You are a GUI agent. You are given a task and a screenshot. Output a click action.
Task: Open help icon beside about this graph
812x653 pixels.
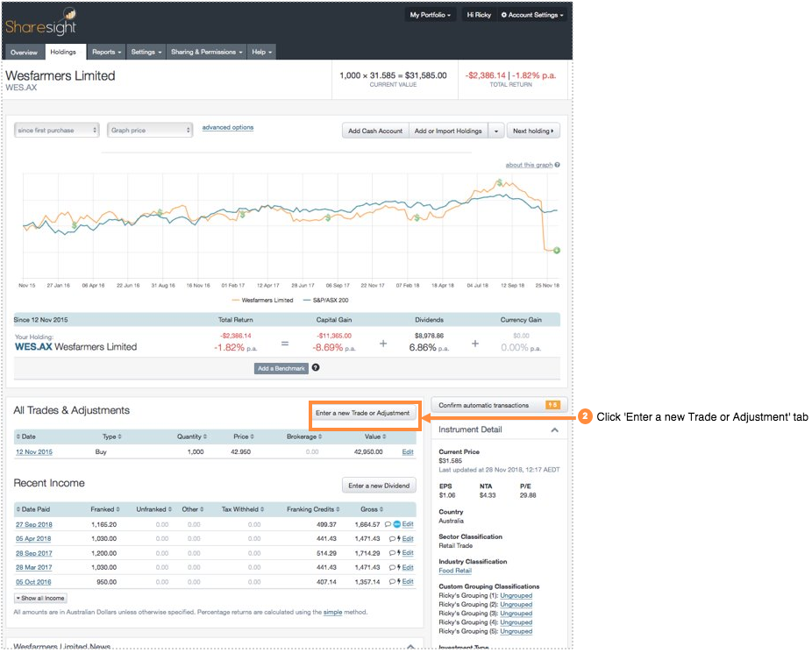(557, 165)
